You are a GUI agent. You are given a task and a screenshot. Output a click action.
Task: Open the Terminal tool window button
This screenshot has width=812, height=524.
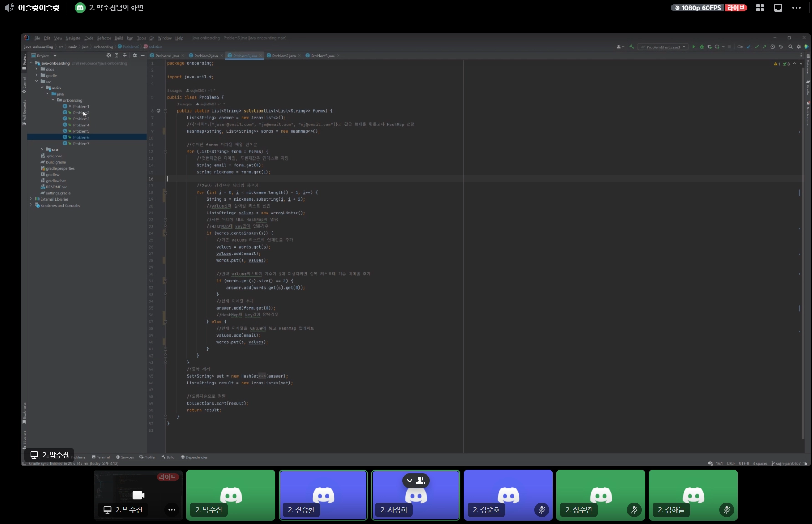(x=101, y=457)
